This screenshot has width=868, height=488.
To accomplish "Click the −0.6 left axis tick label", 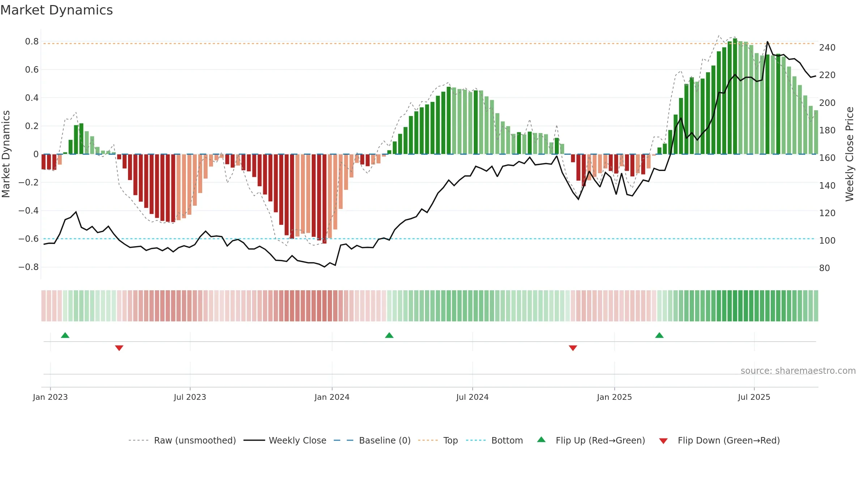I will click(x=29, y=239).
